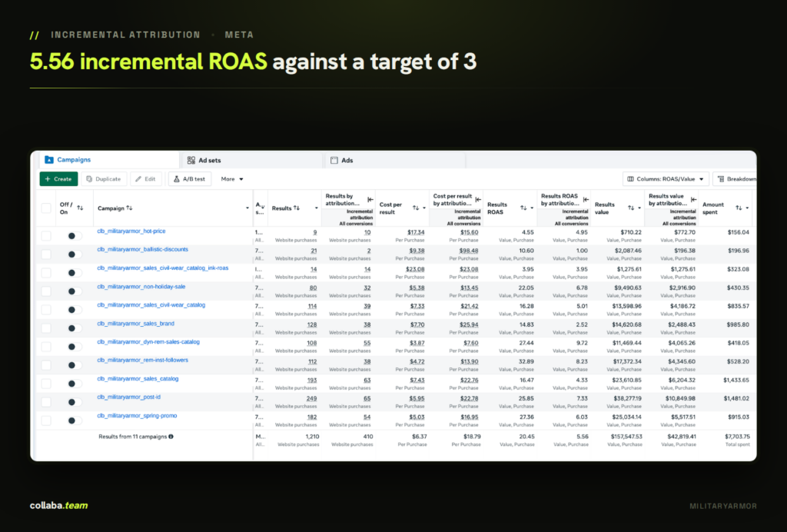The image size is (787, 532).
Task: Click the Duplicate button
Action: 104,178
